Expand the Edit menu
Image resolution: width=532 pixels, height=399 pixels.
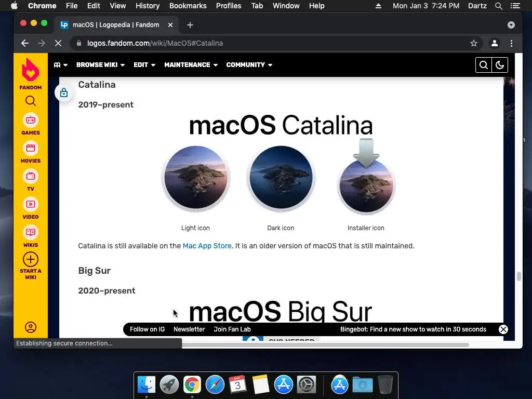[144, 65]
